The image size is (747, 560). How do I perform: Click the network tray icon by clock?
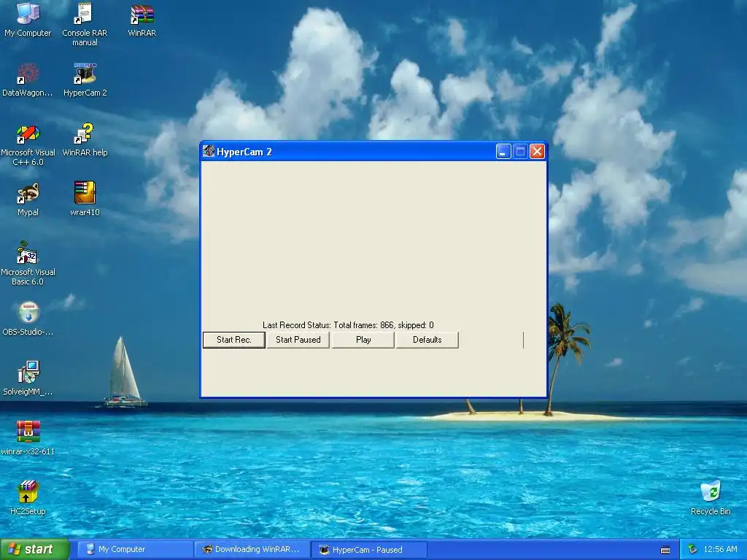[x=693, y=550]
